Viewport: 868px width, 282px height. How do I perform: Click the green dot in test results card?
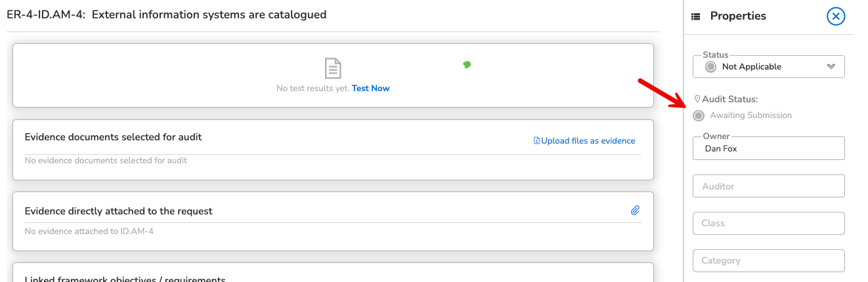tap(467, 64)
